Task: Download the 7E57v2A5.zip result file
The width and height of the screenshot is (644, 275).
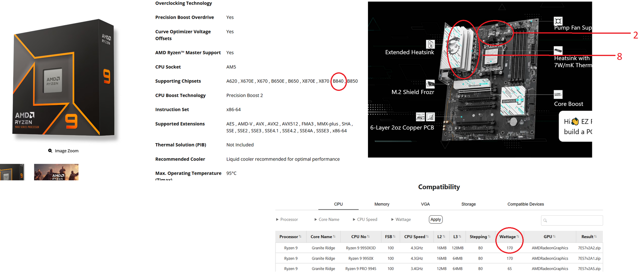Action: pos(589,269)
